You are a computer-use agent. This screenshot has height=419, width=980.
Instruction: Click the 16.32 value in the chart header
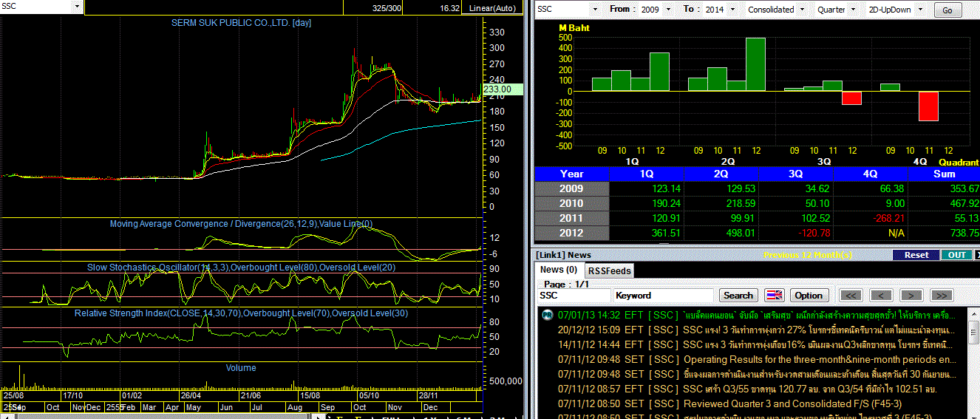(449, 8)
